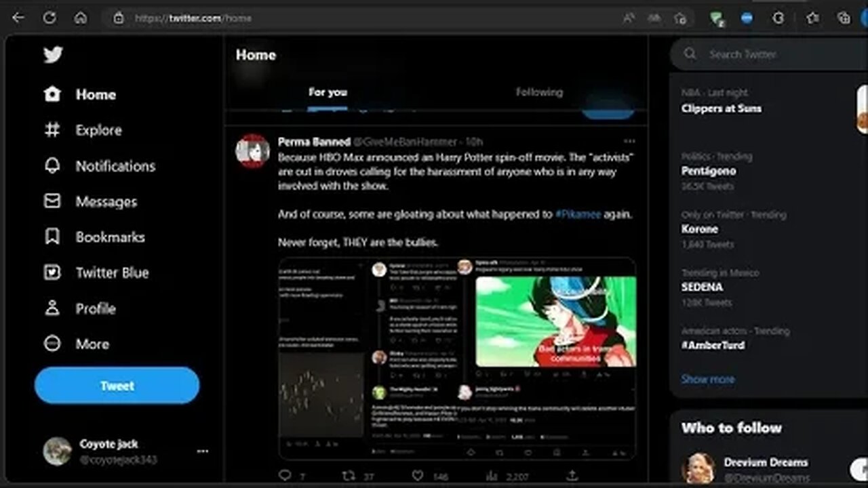Open the Korone trending topic
The height and width of the screenshot is (488, 868).
(x=699, y=229)
